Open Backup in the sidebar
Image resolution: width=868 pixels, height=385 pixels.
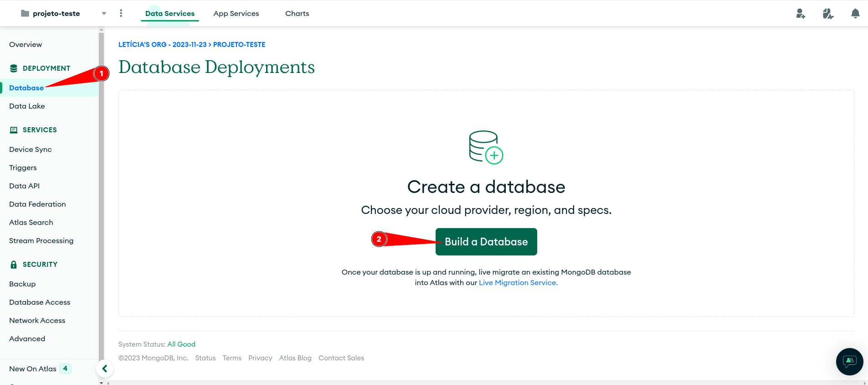[x=22, y=284]
